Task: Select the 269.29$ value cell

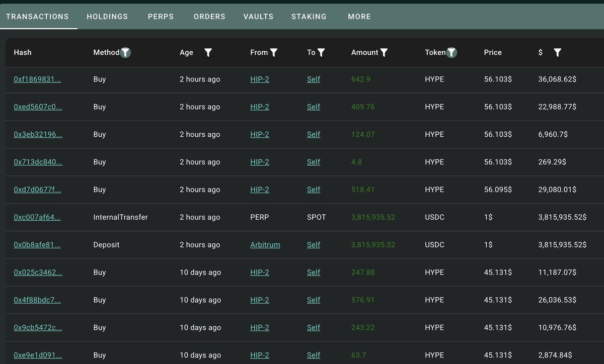Action: (x=552, y=162)
